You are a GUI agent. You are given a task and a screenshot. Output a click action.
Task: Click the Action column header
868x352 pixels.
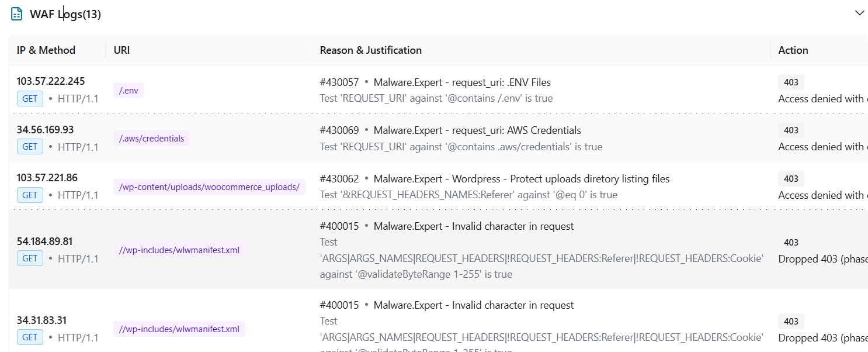click(793, 50)
